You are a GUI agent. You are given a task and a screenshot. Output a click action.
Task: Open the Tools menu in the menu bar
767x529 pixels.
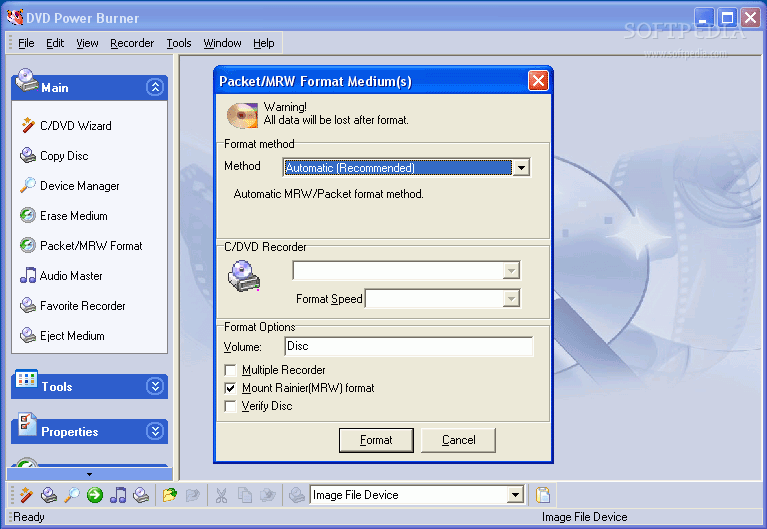(179, 43)
